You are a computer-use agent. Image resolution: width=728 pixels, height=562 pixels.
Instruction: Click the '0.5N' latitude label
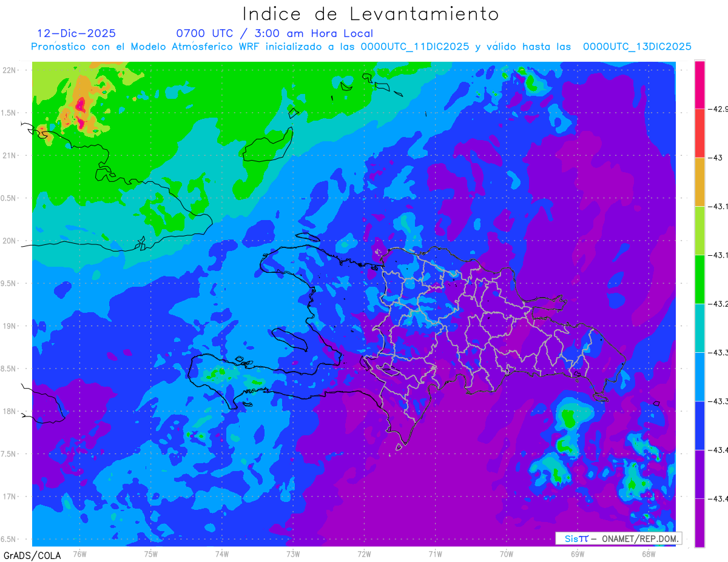[x=8, y=198]
